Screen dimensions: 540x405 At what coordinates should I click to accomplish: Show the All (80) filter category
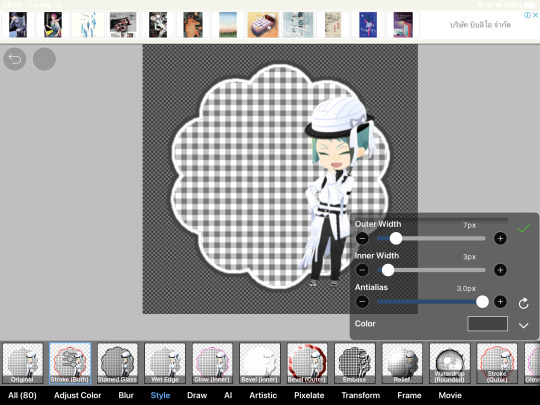[22, 395]
